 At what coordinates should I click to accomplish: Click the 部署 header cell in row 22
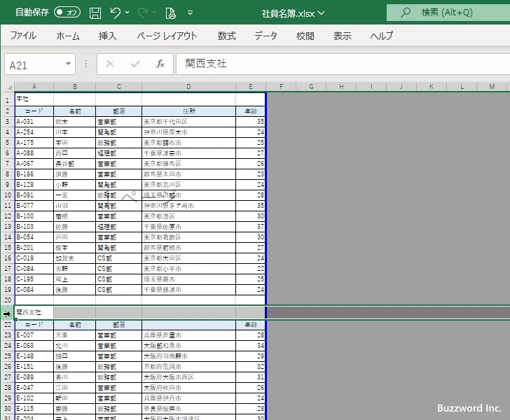[x=118, y=324]
